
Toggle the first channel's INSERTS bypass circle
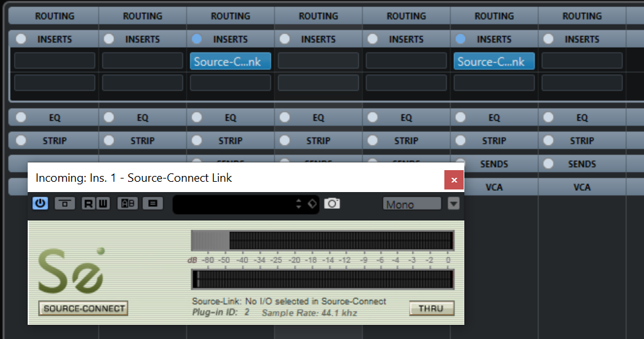21,39
